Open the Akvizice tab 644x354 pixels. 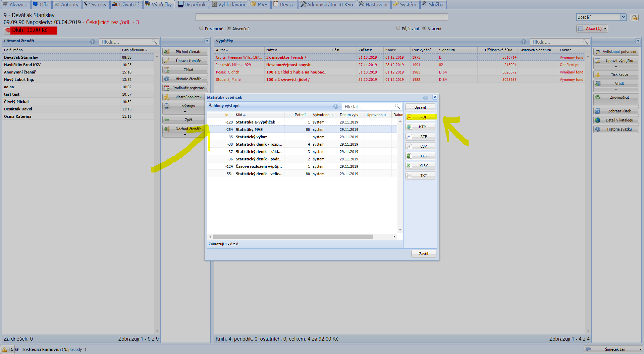(x=15, y=5)
